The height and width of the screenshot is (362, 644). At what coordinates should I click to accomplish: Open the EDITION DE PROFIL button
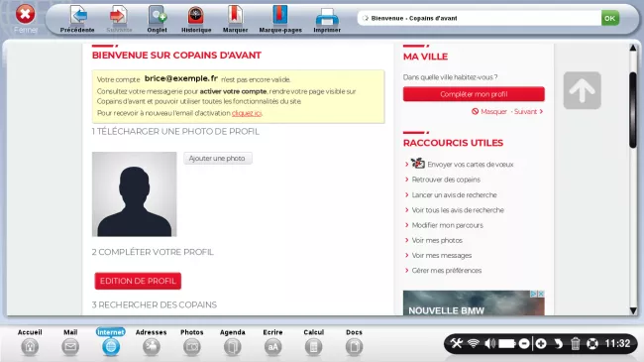pos(138,281)
